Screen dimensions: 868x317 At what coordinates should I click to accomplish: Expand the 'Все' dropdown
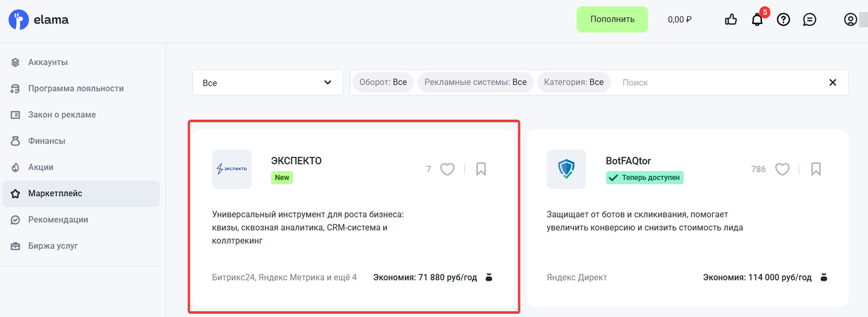[268, 83]
